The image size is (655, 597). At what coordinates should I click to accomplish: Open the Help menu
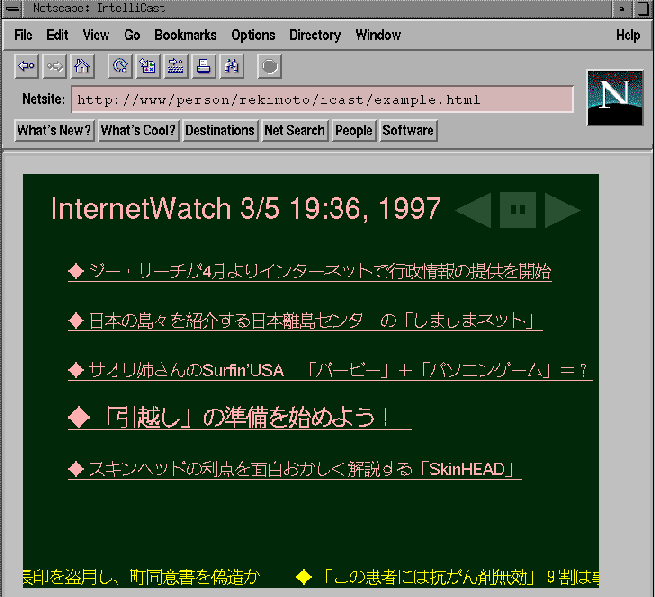[628, 35]
